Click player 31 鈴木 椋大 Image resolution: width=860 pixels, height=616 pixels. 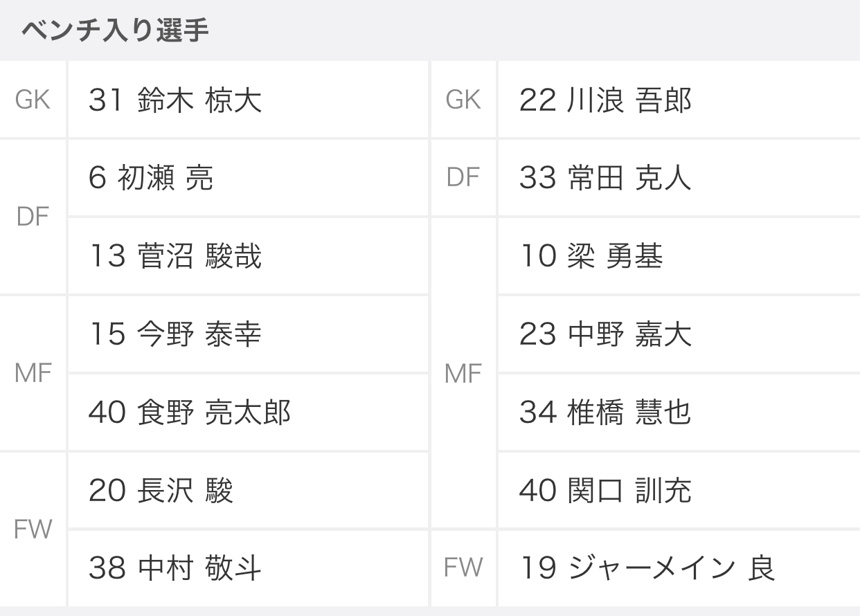click(x=175, y=100)
